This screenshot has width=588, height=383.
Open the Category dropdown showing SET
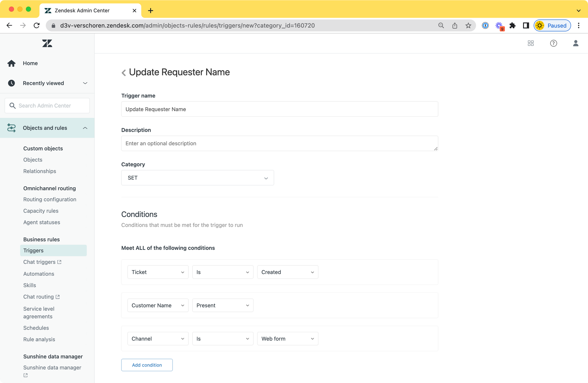click(x=198, y=178)
